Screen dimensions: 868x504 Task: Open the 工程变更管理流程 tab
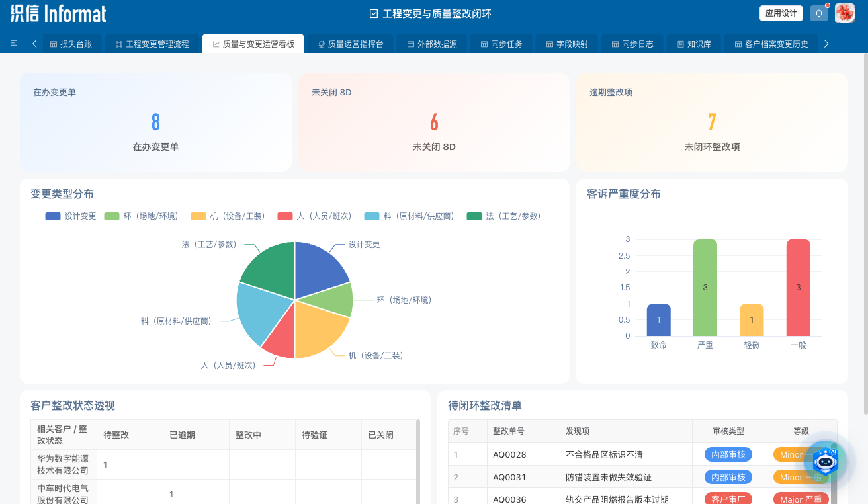click(x=152, y=44)
